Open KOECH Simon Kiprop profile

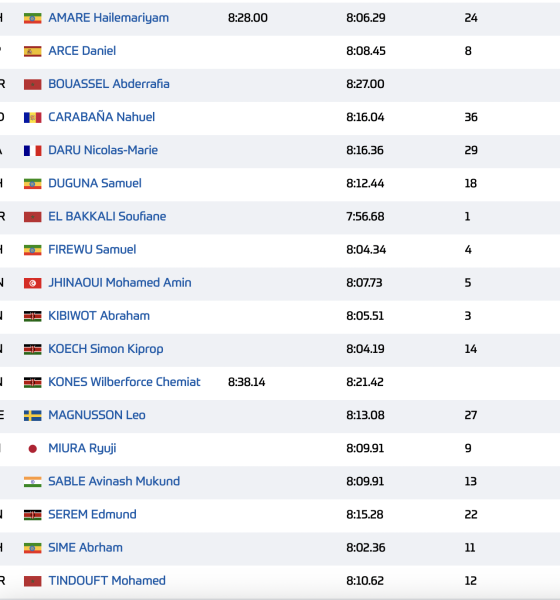click(106, 349)
